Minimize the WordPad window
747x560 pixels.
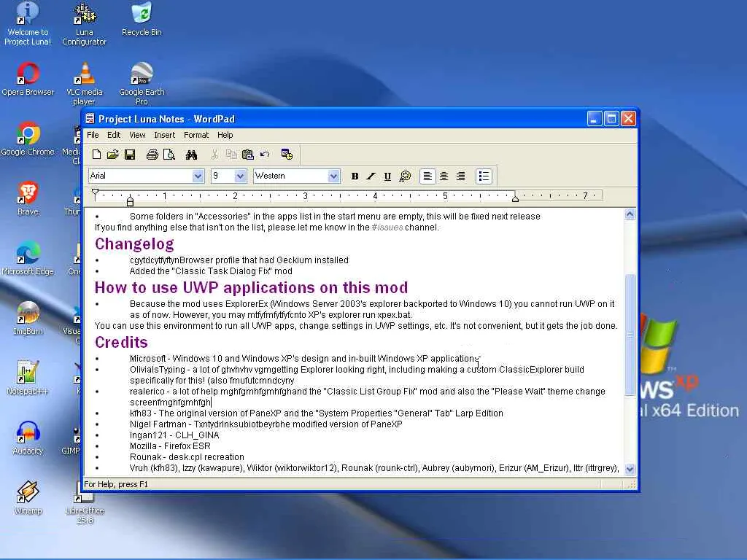[x=594, y=119]
